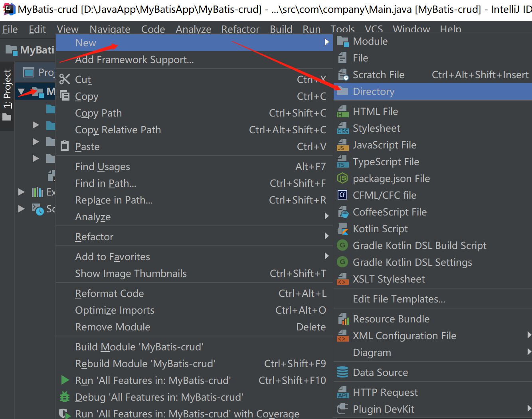Viewport: 532px width, 419px height.
Task: Select Find Usages from context menu
Action: tap(103, 166)
